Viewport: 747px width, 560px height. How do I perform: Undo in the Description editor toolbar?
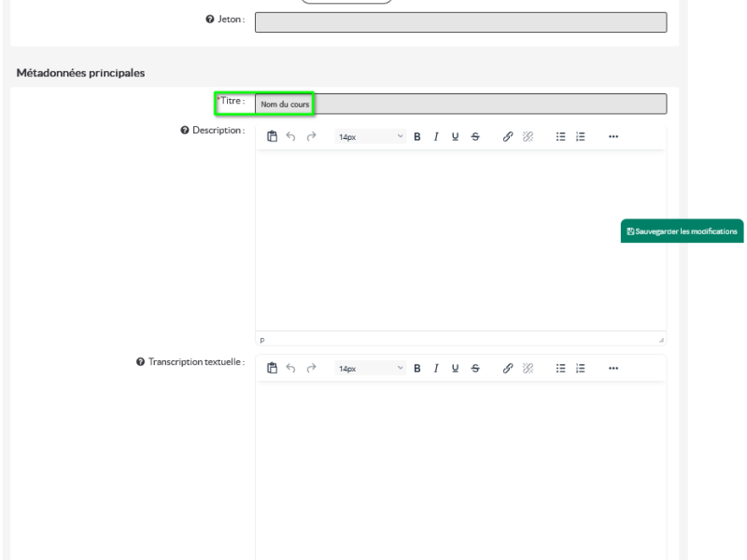(290, 136)
